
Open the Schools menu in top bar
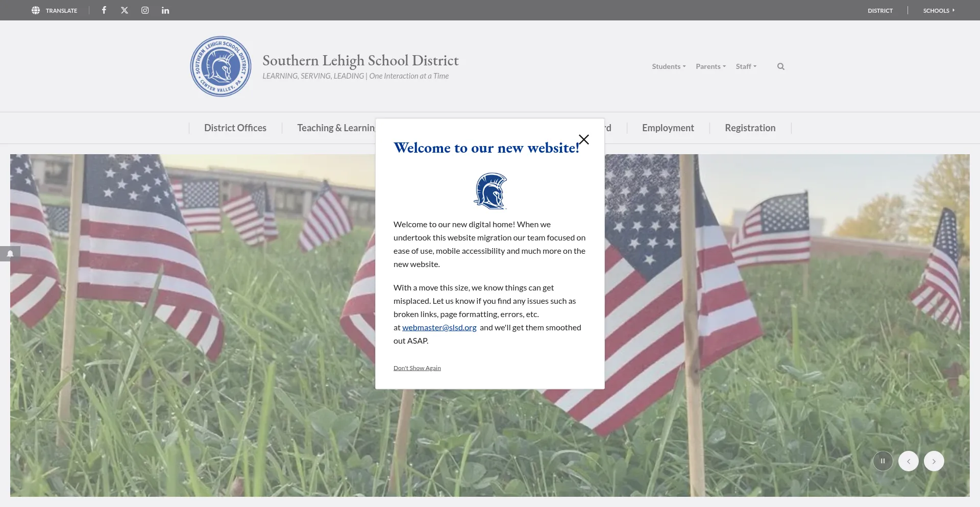tap(938, 10)
